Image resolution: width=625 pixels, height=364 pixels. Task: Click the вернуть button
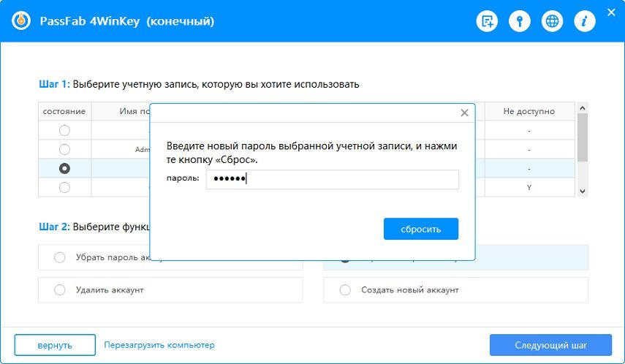[x=55, y=345]
